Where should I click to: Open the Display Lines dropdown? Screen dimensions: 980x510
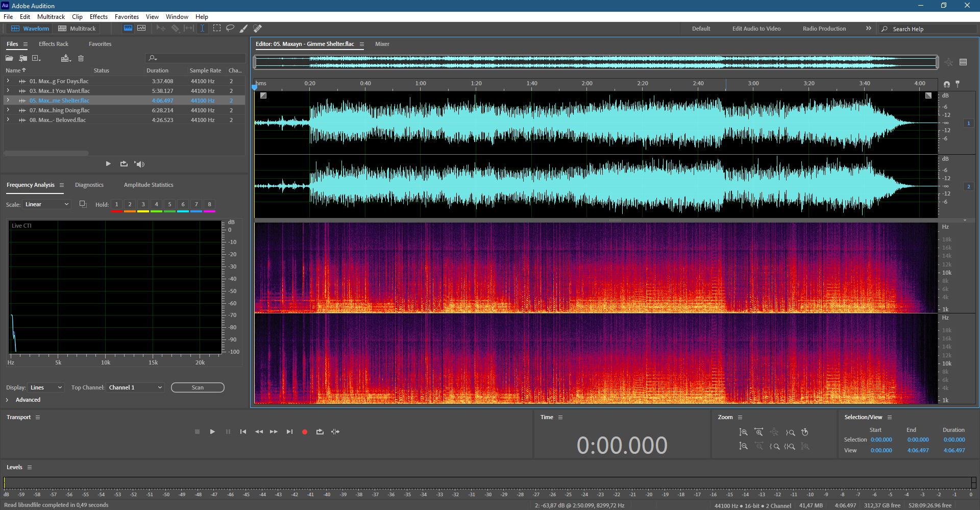tap(46, 387)
